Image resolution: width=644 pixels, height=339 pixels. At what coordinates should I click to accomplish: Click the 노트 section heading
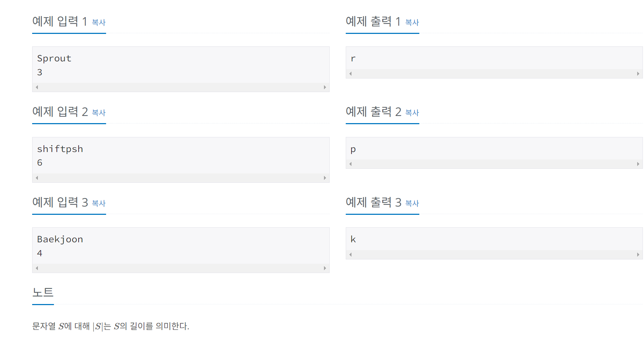pos(43,292)
